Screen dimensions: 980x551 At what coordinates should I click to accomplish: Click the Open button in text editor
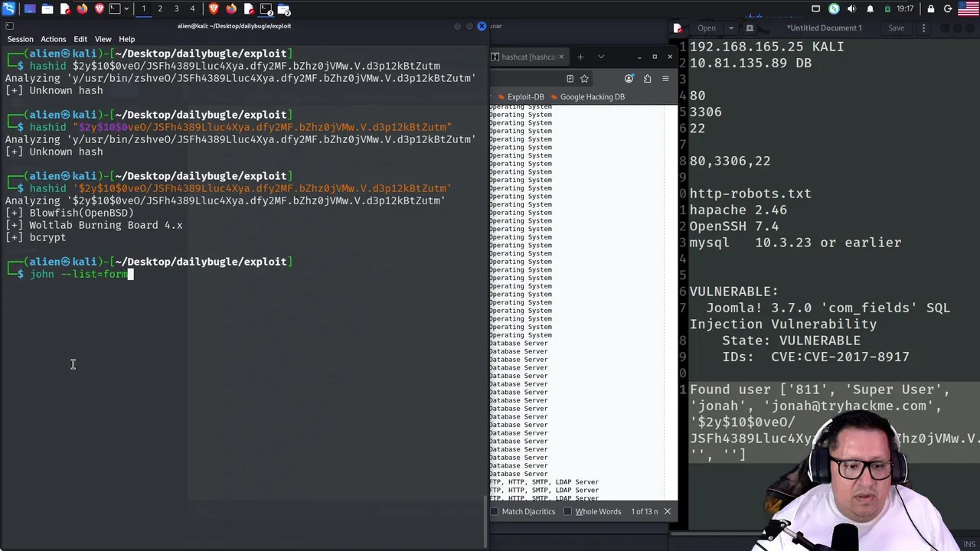(x=707, y=28)
